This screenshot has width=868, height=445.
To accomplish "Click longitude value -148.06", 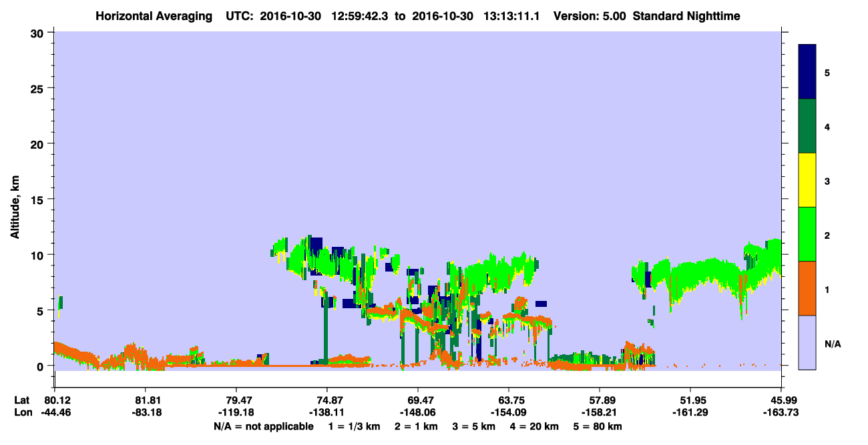I will point(417,413).
